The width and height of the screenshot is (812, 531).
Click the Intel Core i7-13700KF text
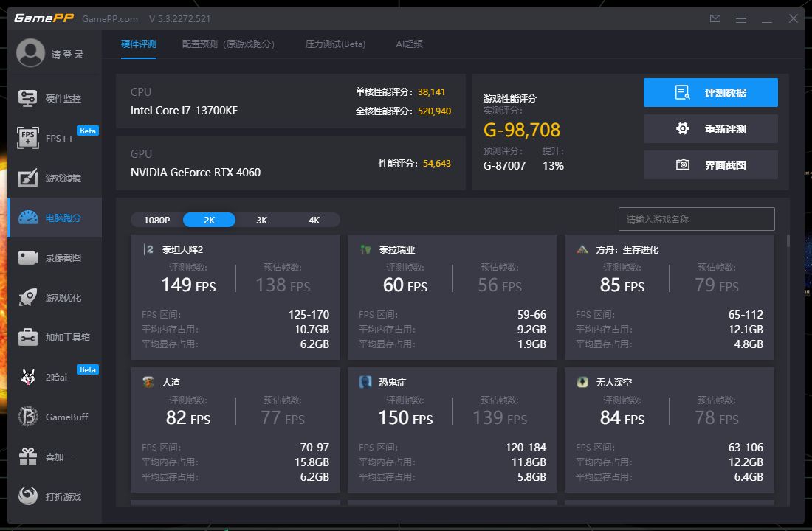pos(184,110)
